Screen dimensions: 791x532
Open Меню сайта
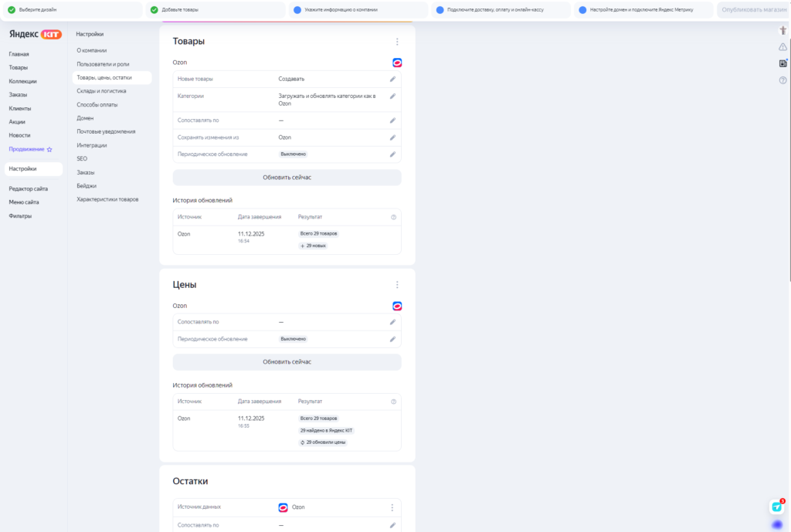[24, 202]
